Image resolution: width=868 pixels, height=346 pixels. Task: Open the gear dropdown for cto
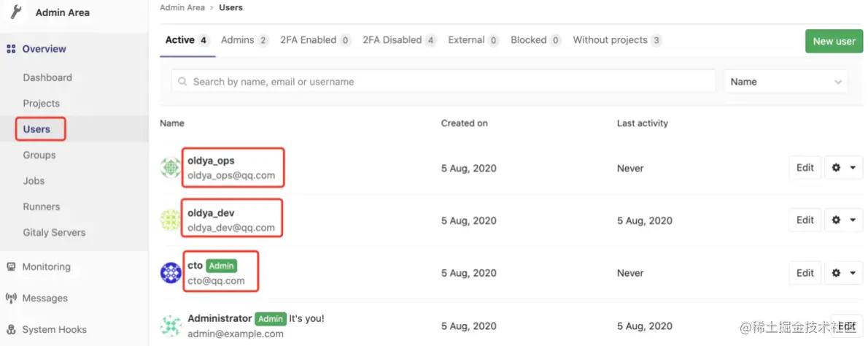click(843, 273)
